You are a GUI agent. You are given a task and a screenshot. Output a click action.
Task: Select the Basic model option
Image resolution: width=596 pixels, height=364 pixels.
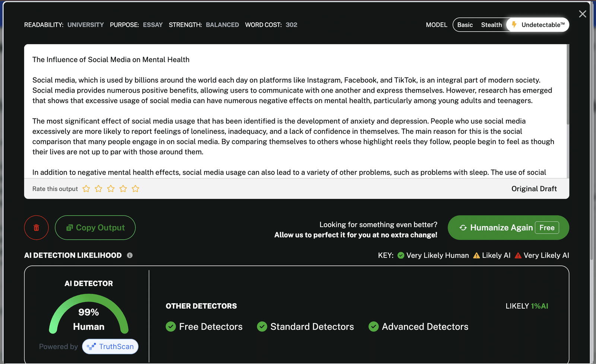[x=465, y=25]
